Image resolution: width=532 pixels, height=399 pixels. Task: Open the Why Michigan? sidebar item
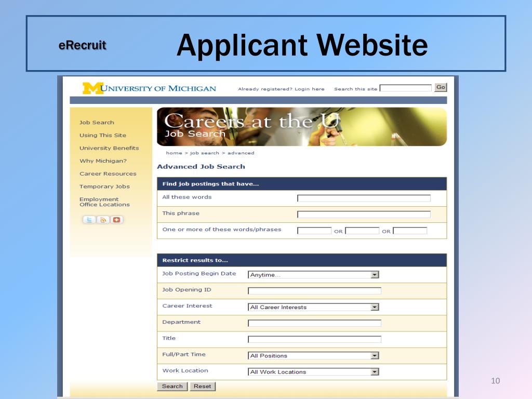pos(103,161)
